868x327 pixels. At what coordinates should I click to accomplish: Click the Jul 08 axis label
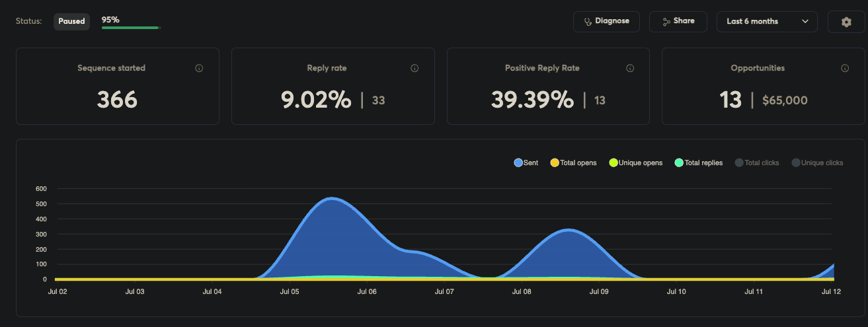(x=521, y=291)
